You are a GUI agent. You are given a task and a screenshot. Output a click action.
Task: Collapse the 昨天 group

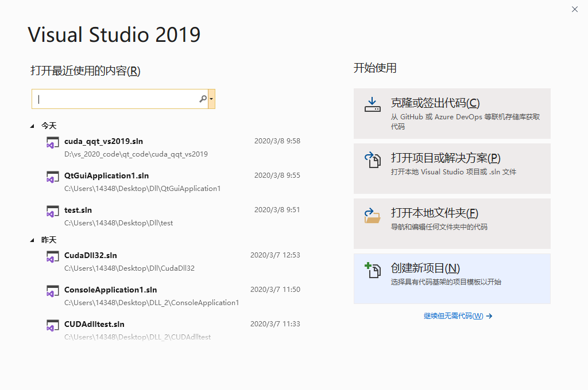click(x=32, y=240)
